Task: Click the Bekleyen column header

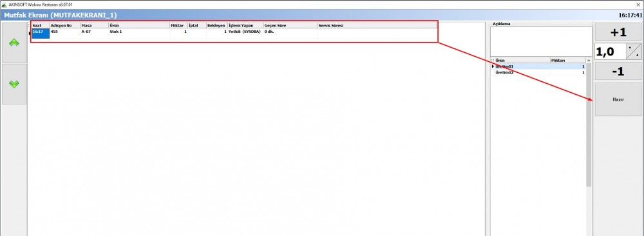Action: coord(217,26)
